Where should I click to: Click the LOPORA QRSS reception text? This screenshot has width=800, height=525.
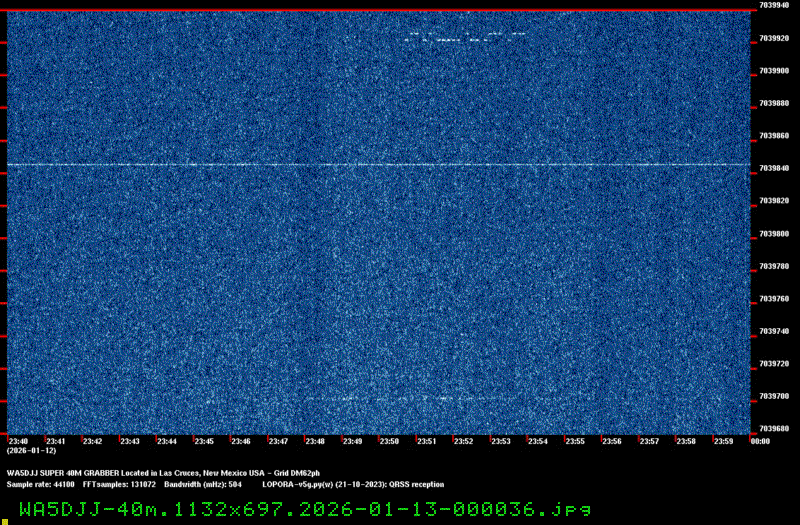tap(353, 484)
